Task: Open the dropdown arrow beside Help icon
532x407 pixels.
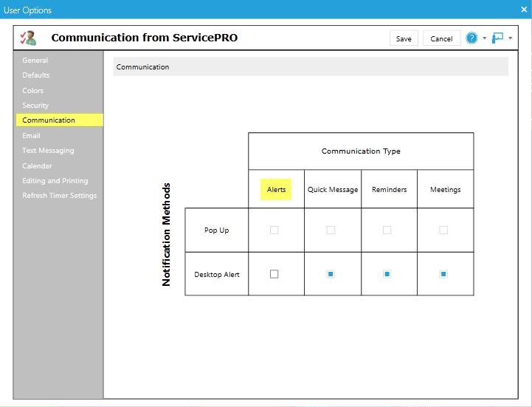Action: (x=485, y=38)
